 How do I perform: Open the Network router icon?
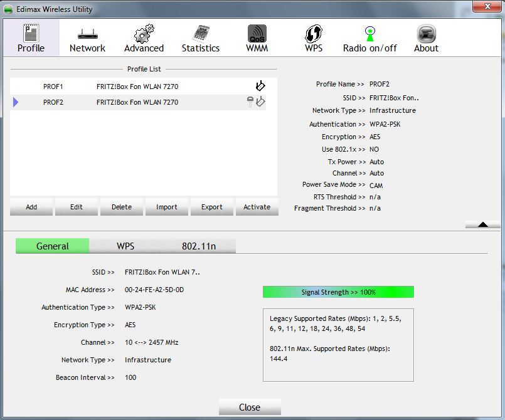(x=88, y=34)
